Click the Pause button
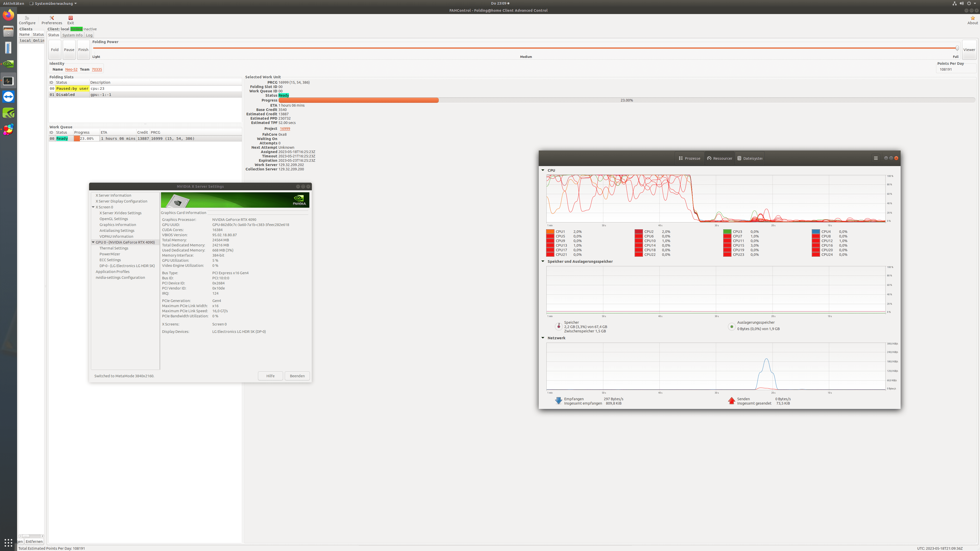Viewport: 980px width, 551px height. pyautogui.click(x=69, y=50)
